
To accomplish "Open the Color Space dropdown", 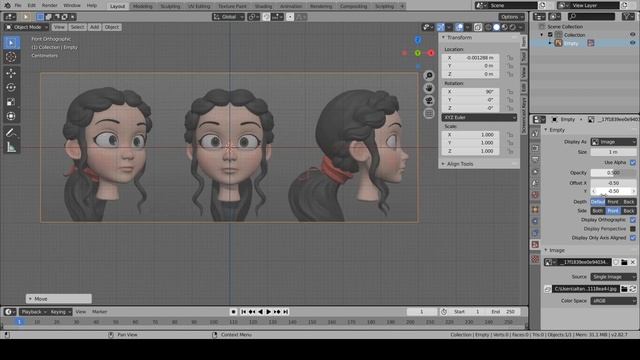I will coord(613,301).
